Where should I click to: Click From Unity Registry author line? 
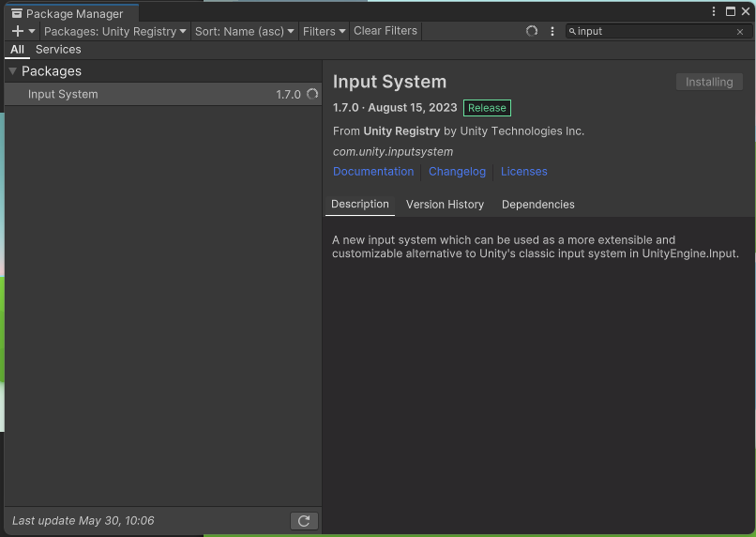(x=459, y=131)
